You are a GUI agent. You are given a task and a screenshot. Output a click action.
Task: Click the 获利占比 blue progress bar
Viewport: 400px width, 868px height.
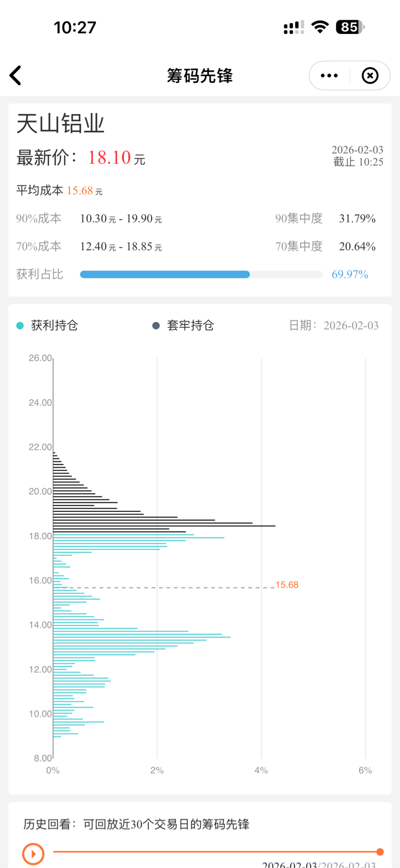[x=165, y=275]
